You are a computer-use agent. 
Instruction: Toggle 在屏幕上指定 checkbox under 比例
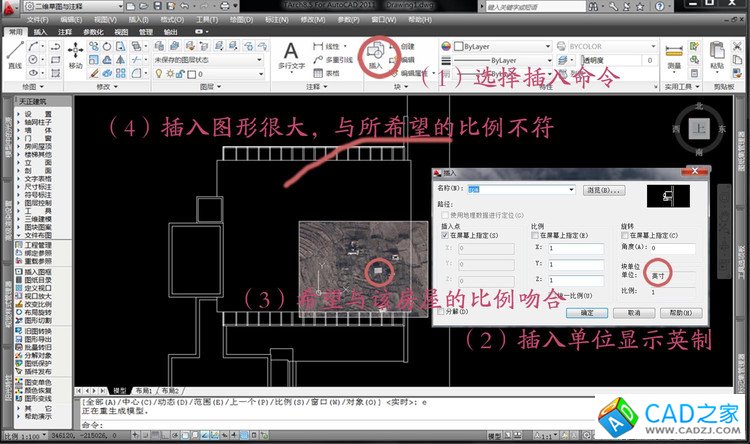coord(535,235)
